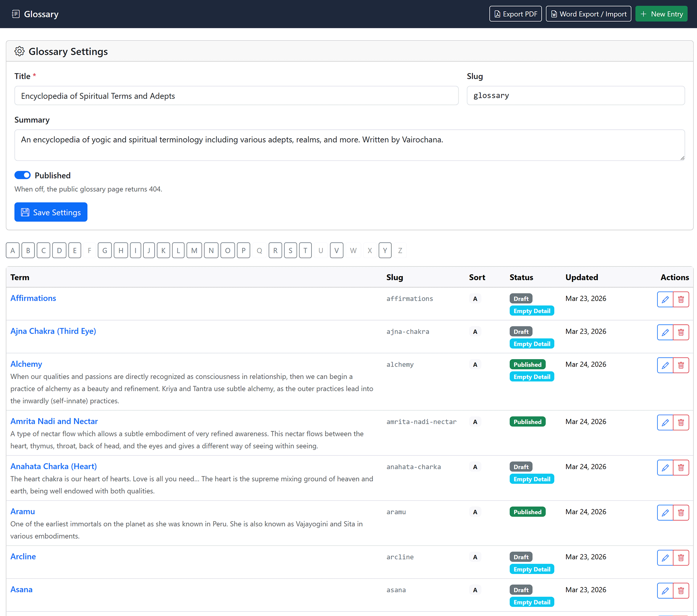
Task: Jump to letter V entries
Action: coord(337,251)
